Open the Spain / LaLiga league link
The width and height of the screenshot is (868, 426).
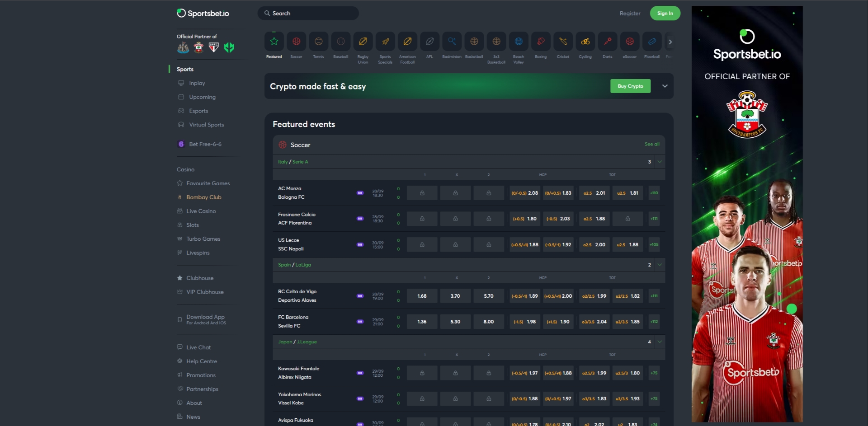point(294,265)
